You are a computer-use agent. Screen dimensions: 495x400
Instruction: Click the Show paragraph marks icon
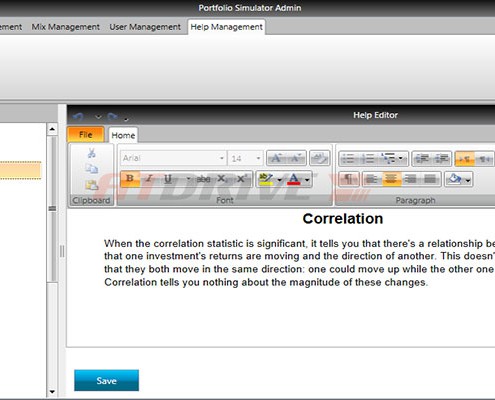click(x=348, y=179)
